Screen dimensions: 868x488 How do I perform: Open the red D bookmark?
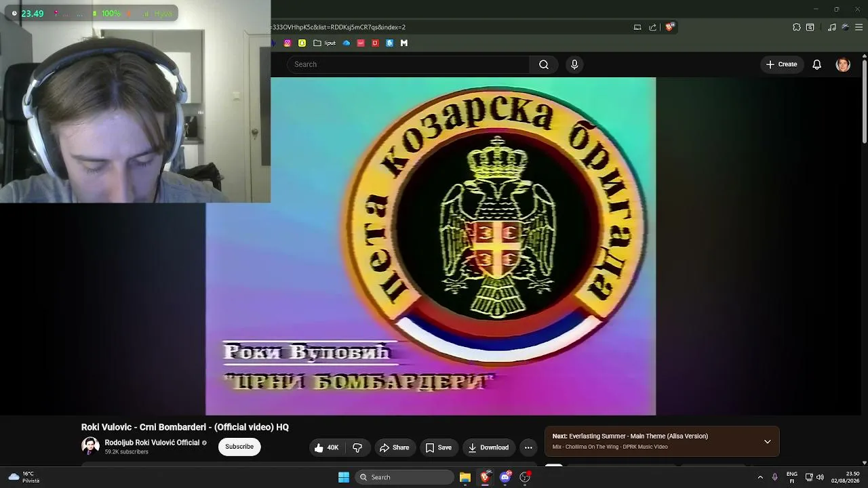(375, 43)
